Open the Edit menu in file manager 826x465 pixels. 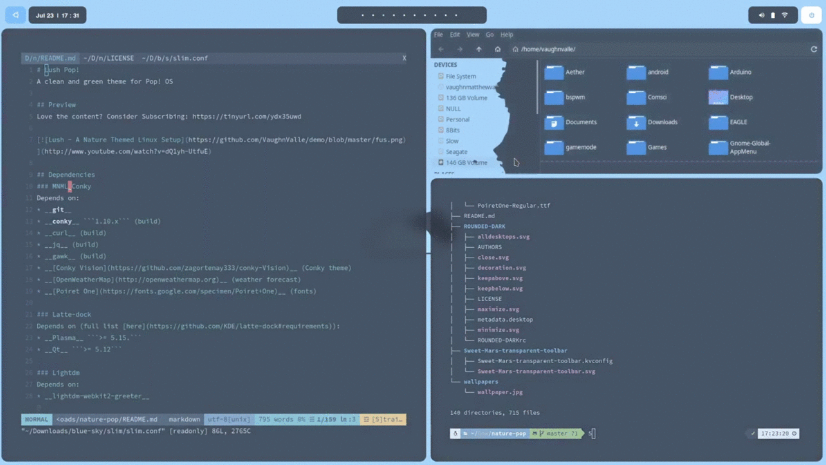coord(455,35)
